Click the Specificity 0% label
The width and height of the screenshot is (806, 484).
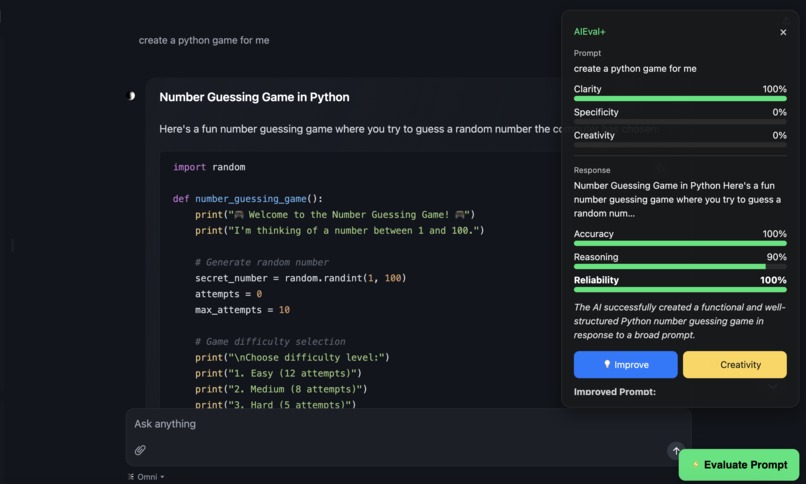point(680,112)
